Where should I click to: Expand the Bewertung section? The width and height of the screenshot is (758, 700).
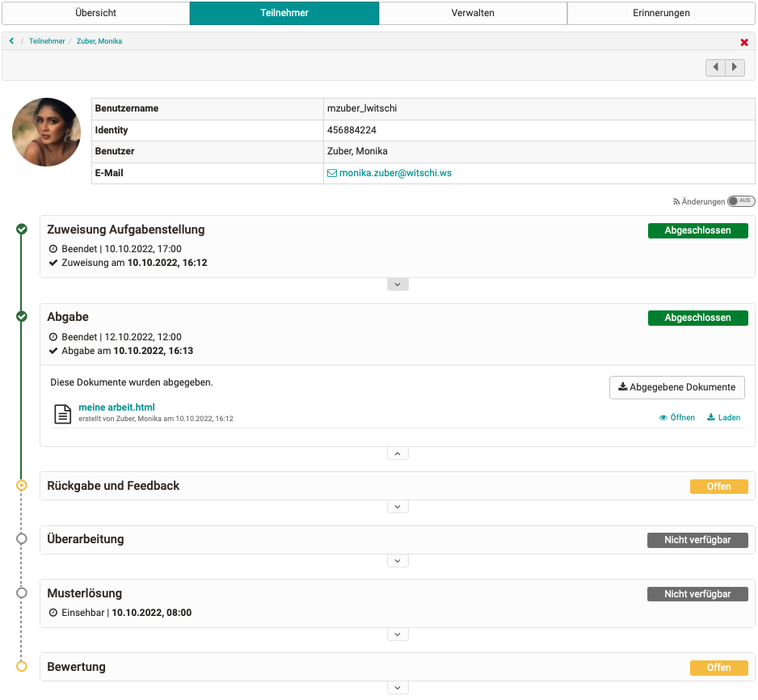[x=397, y=687]
